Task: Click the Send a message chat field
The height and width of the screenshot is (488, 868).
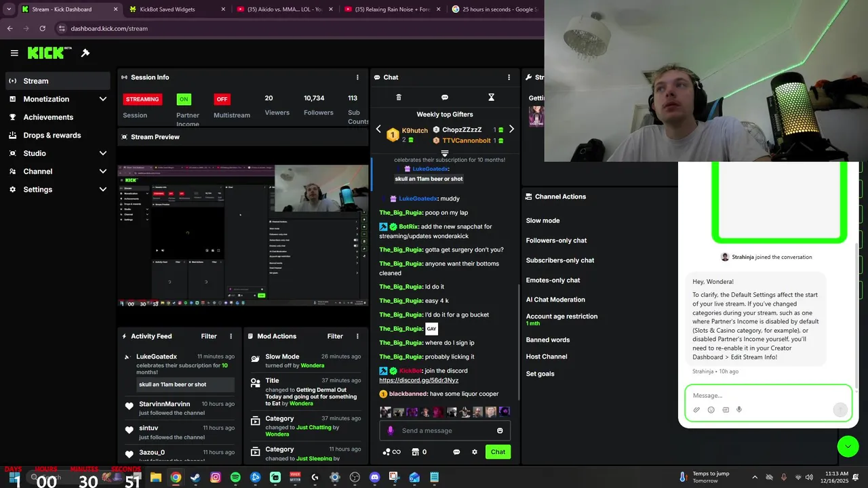Action: click(x=445, y=430)
